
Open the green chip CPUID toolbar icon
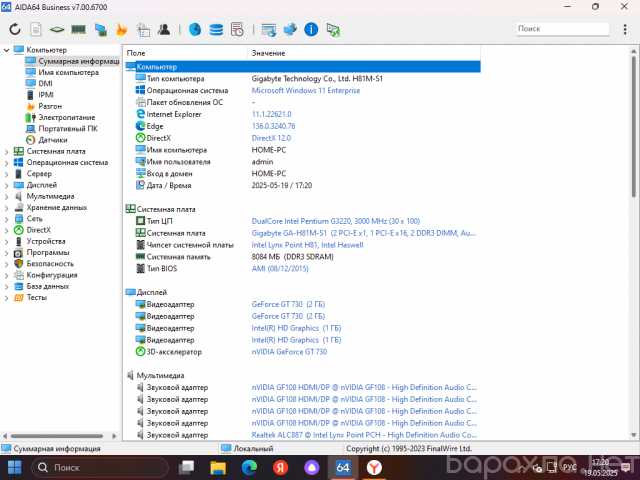pos(57,29)
